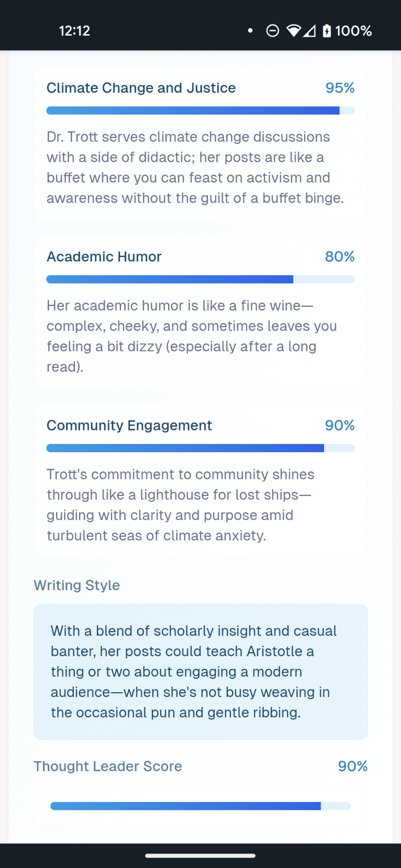Tap the Climate Change and Justice heading
401x868 pixels.
pos(141,88)
